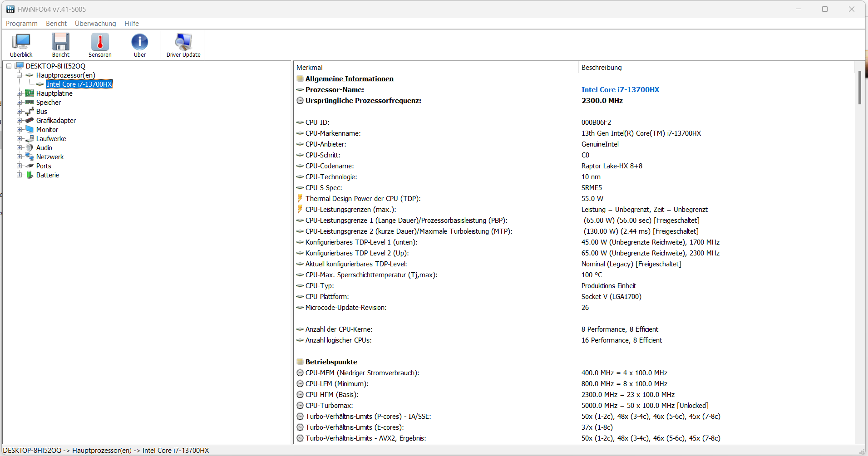Click the details pane vertical scrollbar thumb

tap(859, 88)
